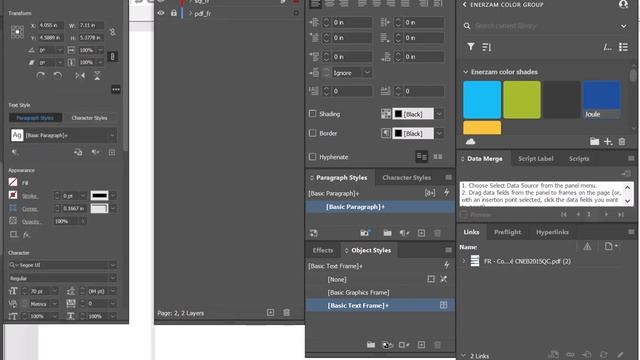
Task: Switch to the Character Styles panel tab
Action: click(x=407, y=178)
